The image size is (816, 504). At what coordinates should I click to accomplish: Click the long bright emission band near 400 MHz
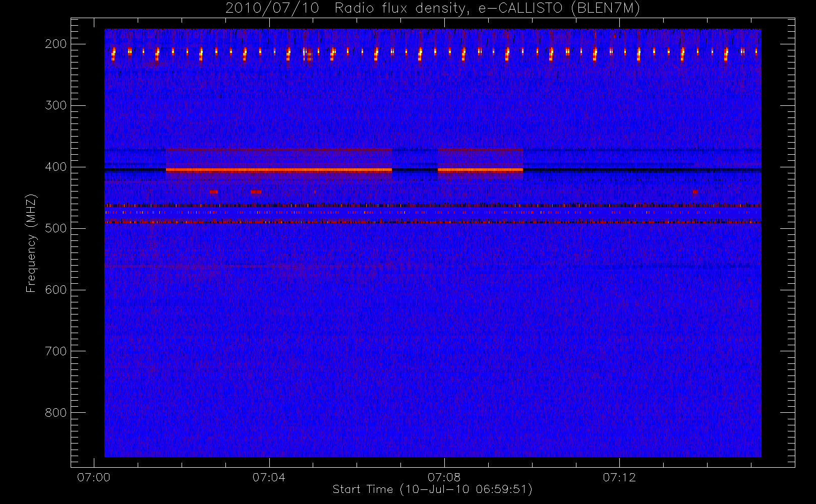[x=279, y=170]
